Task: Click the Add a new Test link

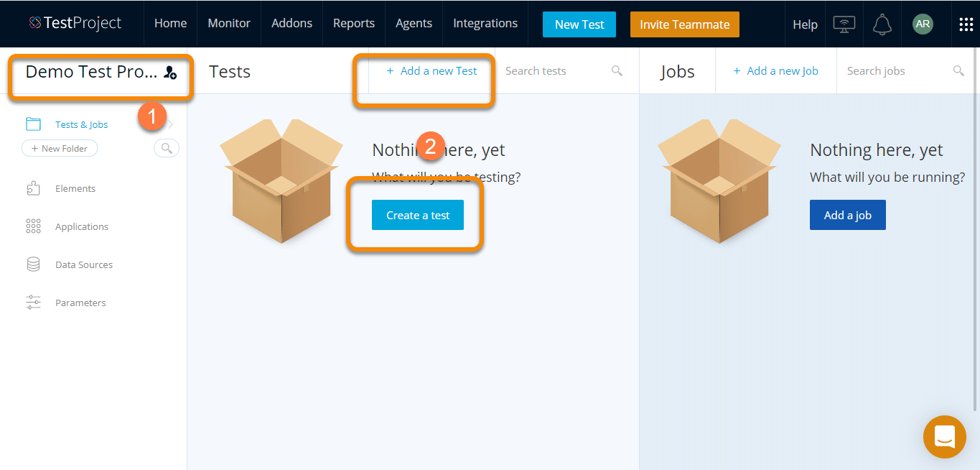Action: click(431, 70)
